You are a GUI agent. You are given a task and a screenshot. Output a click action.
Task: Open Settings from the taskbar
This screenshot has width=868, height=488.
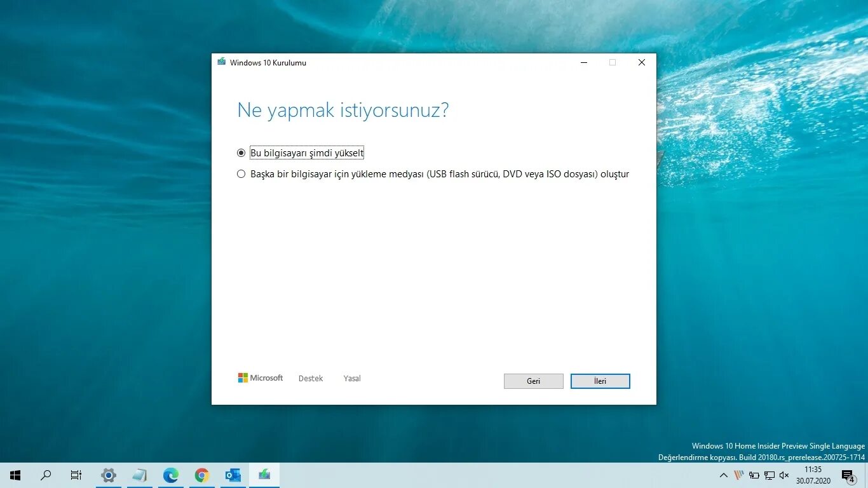[x=109, y=475]
